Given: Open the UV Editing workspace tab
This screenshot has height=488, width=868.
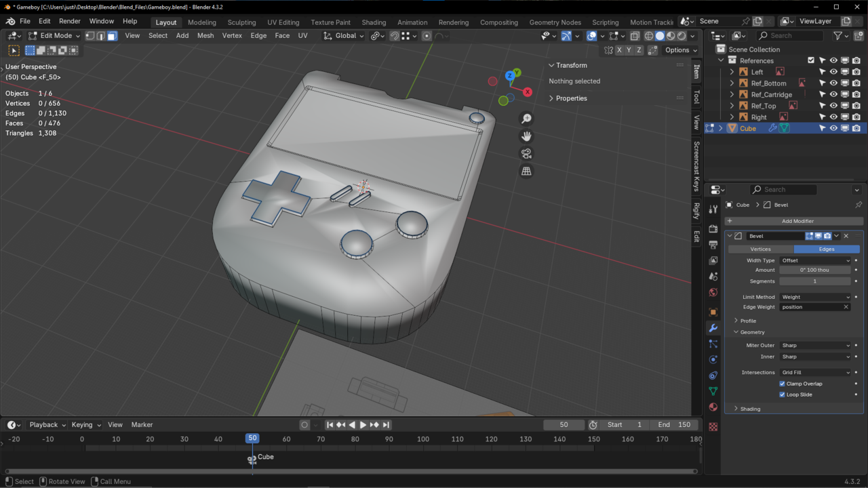Looking at the screenshot, I should [283, 22].
